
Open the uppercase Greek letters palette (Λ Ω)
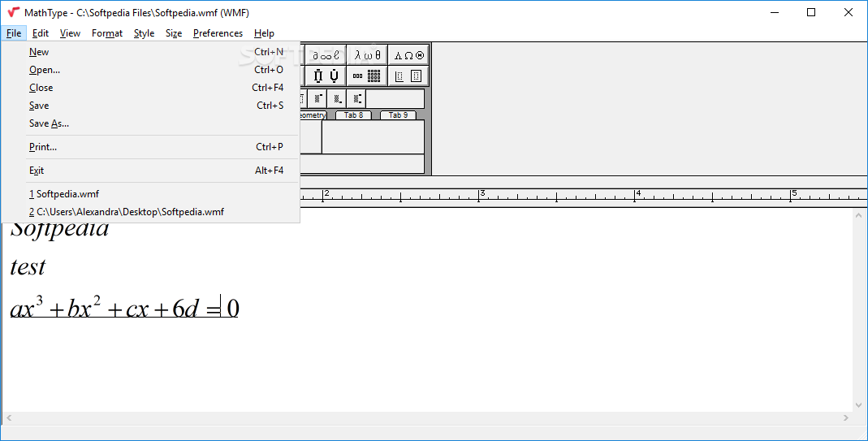tap(408, 55)
